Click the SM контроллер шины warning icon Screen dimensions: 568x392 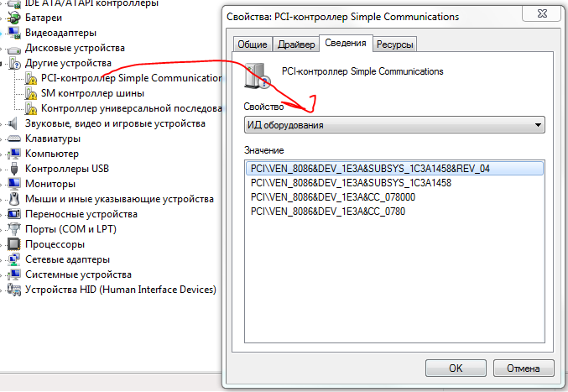click(x=30, y=93)
